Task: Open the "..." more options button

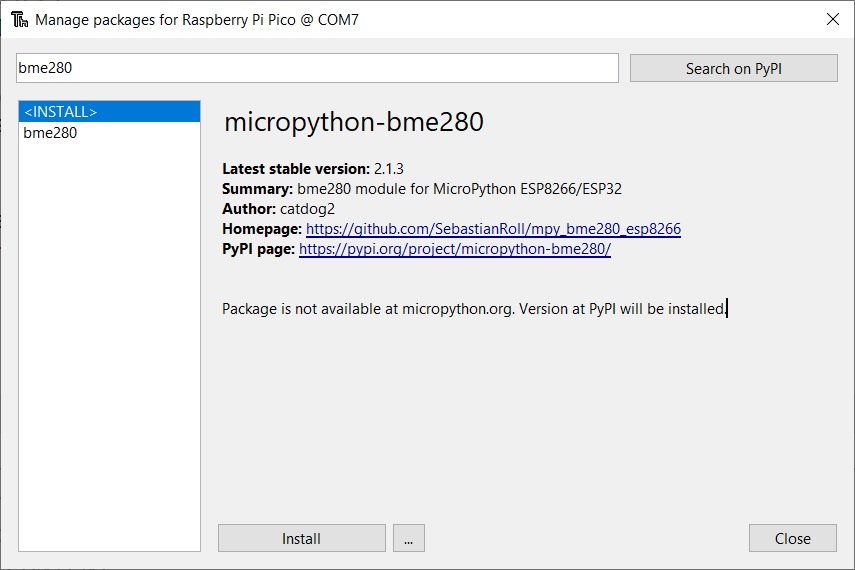Action: coord(408,538)
